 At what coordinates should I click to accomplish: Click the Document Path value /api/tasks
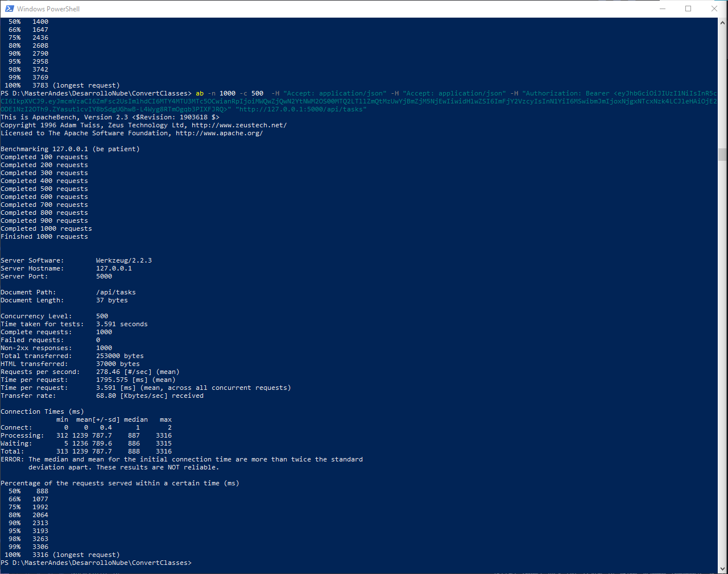(x=115, y=292)
